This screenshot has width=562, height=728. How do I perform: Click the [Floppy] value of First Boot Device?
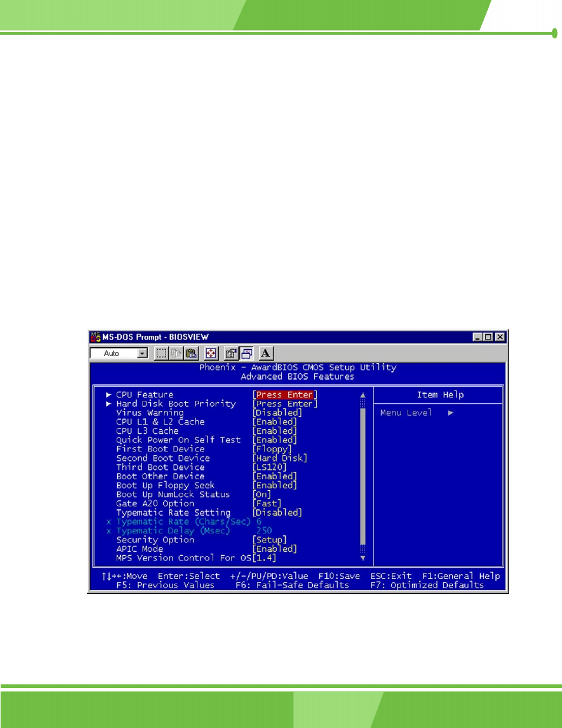[272, 449]
